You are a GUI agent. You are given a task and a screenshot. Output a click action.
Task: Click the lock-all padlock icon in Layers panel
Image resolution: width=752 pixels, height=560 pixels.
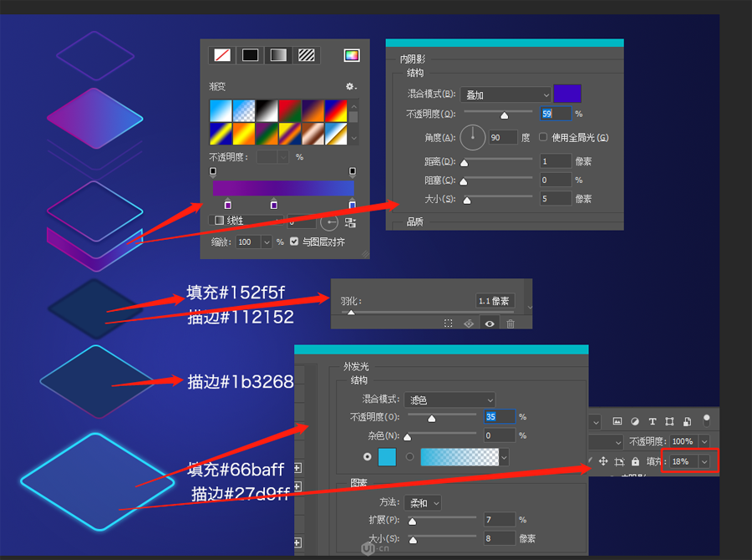pyautogui.click(x=635, y=461)
